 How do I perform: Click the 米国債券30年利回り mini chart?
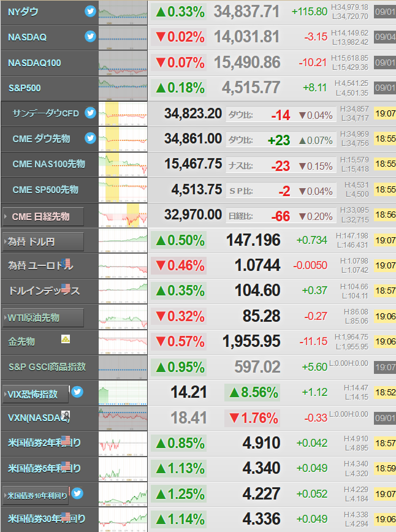[x=123, y=520]
